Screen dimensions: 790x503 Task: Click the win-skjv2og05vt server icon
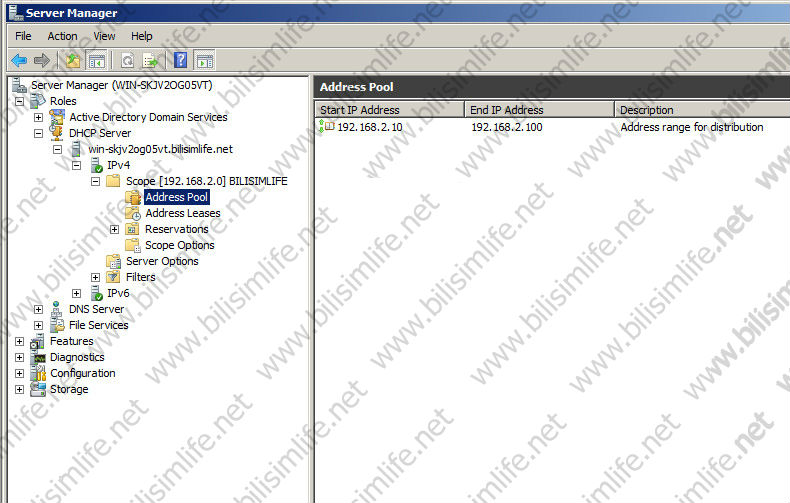76,149
